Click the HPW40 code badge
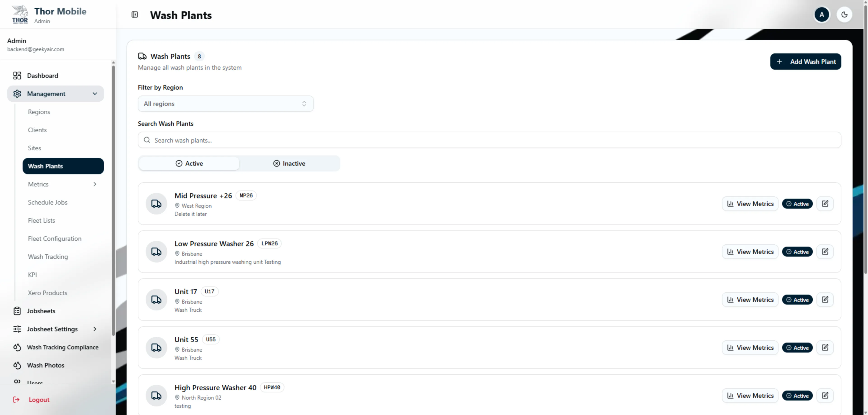Viewport: 868px width, 415px height. 272,387
